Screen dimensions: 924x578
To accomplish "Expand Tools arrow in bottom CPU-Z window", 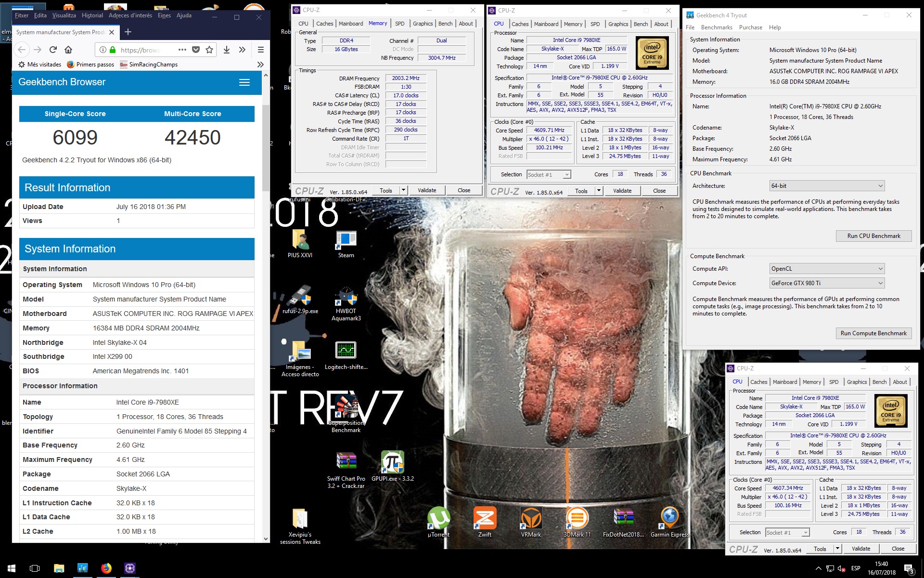I will pos(837,549).
